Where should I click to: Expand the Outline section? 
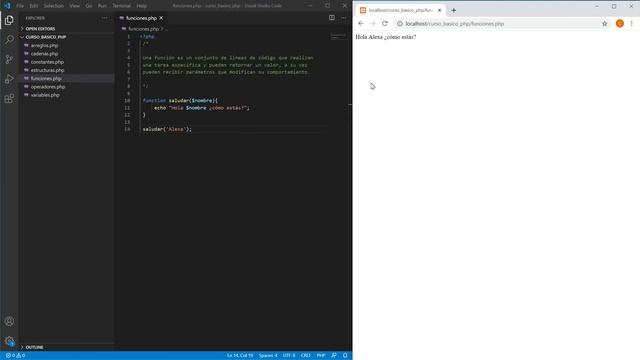34,347
